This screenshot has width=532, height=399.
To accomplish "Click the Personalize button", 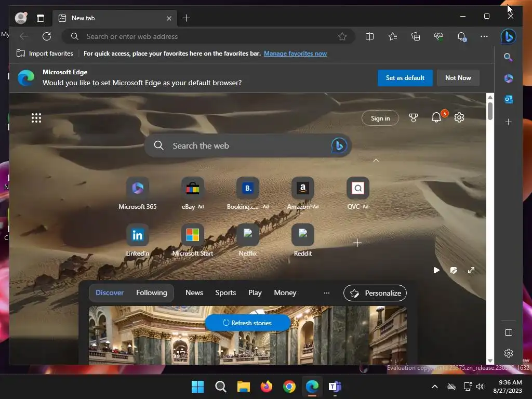I will pos(375,293).
